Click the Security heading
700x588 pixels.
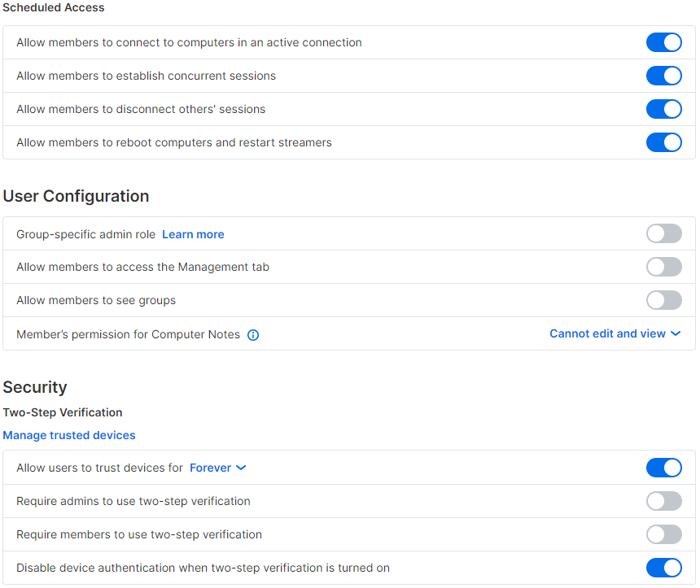click(x=35, y=387)
